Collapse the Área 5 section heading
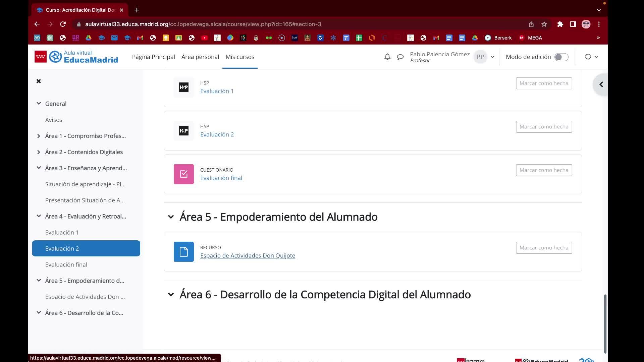Image resolution: width=644 pixels, height=362 pixels. pyautogui.click(x=171, y=217)
